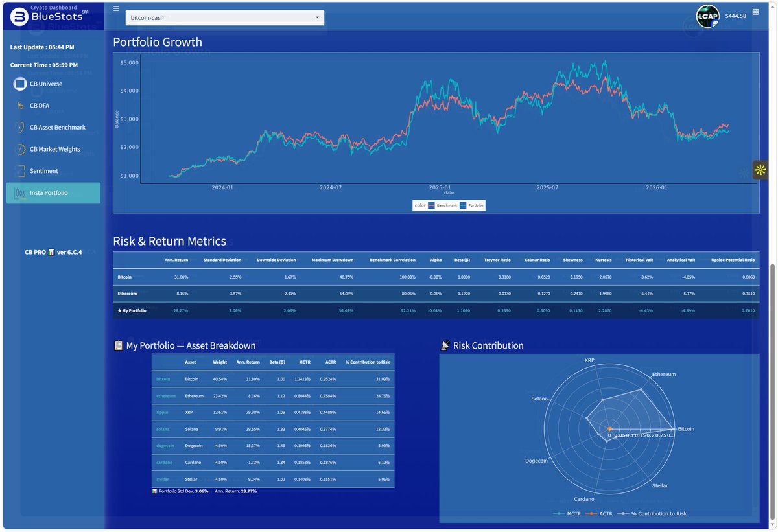Click the yellow asterisk side widget
This screenshot has width=778, height=532.
[x=760, y=170]
